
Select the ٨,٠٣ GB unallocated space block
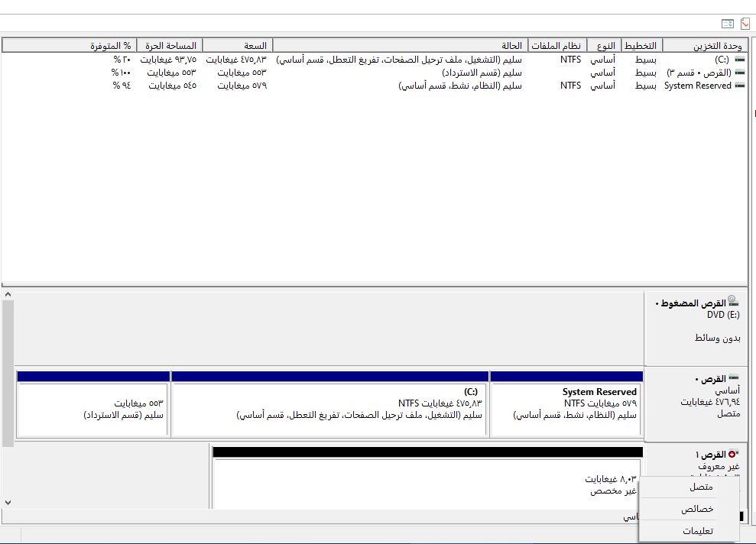tap(427, 477)
